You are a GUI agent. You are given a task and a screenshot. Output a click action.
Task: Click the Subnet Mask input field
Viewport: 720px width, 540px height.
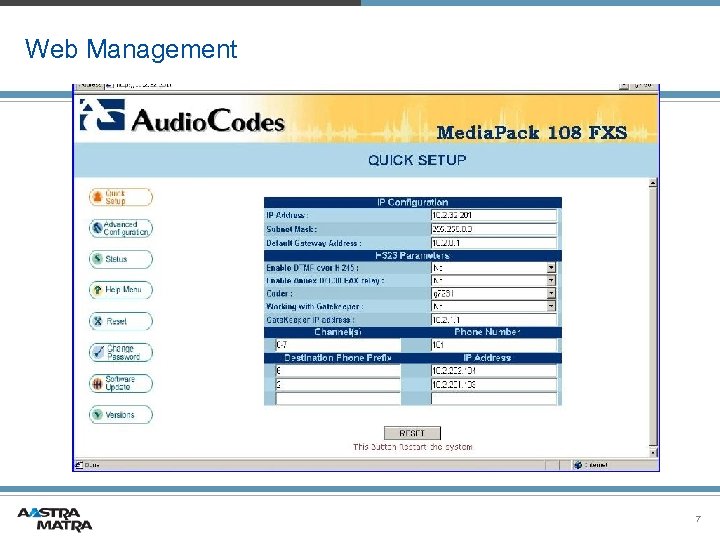coord(494,229)
